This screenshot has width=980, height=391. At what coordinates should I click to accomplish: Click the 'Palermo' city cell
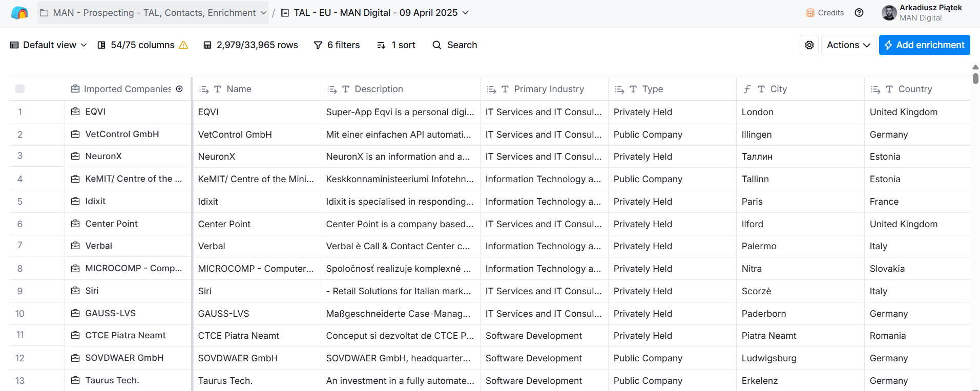[x=800, y=246]
